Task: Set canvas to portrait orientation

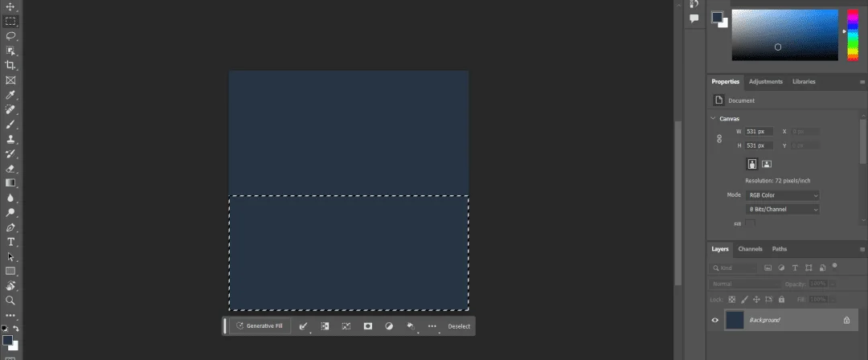Action: (751, 164)
